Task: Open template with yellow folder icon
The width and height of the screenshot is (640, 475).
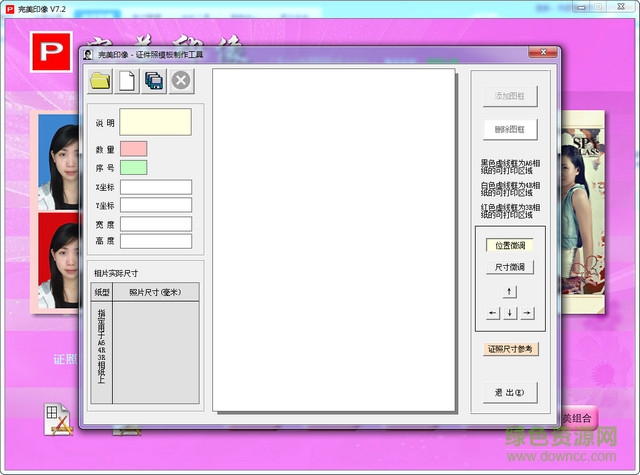Action: [x=100, y=81]
